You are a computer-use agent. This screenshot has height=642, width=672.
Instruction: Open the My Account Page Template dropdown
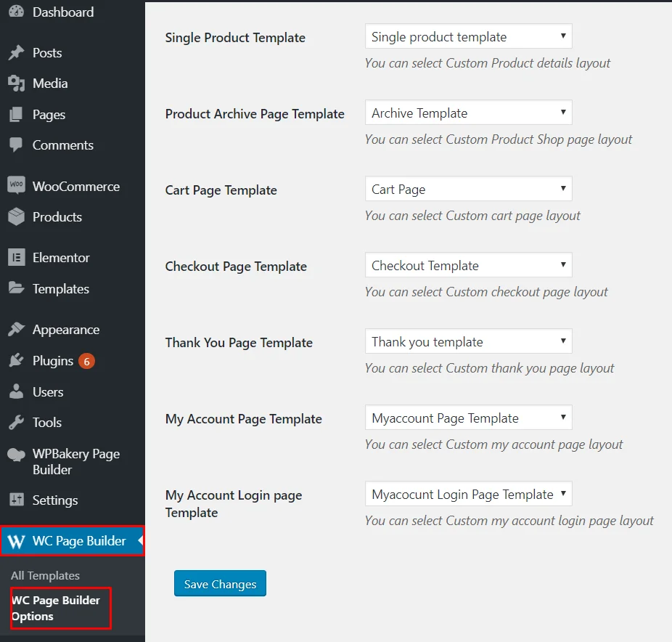click(x=468, y=417)
